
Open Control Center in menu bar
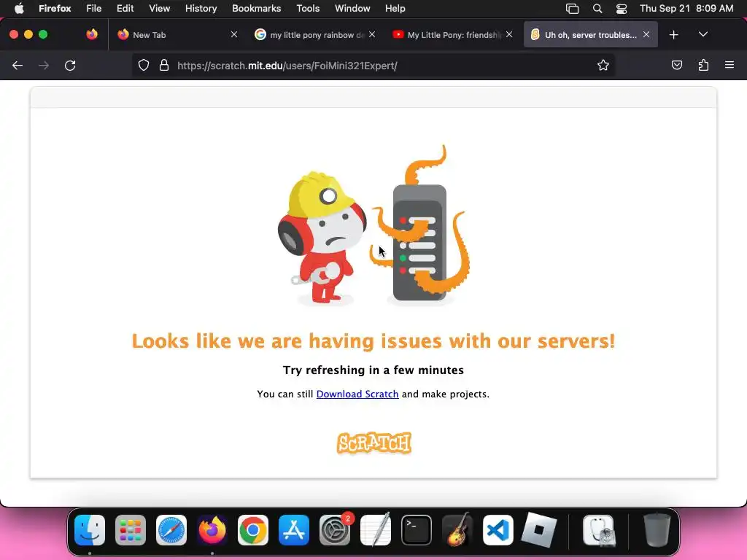click(x=622, y=9)
